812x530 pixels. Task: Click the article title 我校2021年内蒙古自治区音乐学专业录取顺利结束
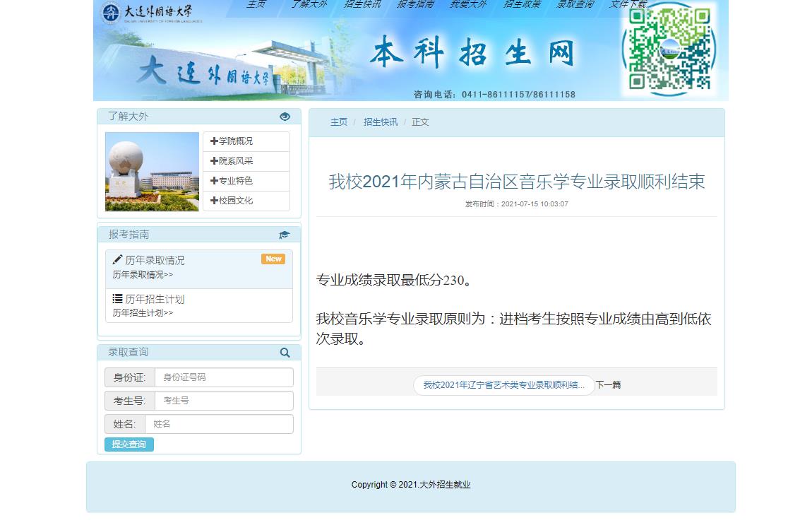click(517, 182)
